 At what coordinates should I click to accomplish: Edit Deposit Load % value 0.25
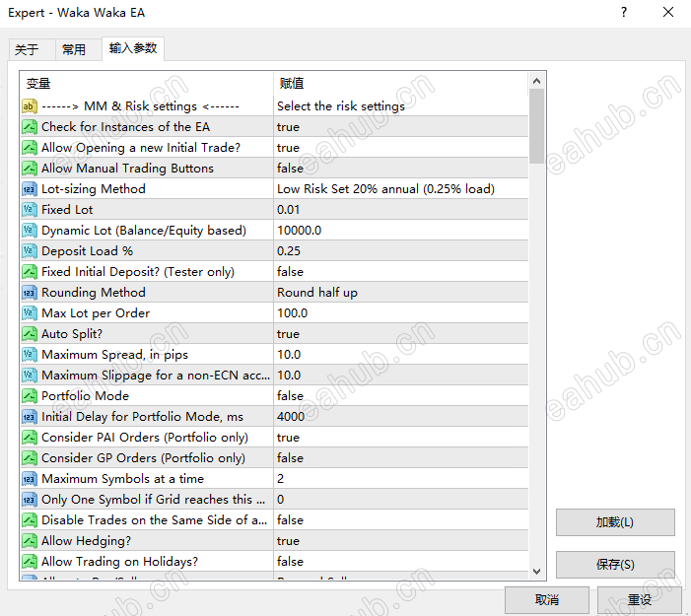coord(400,251)
